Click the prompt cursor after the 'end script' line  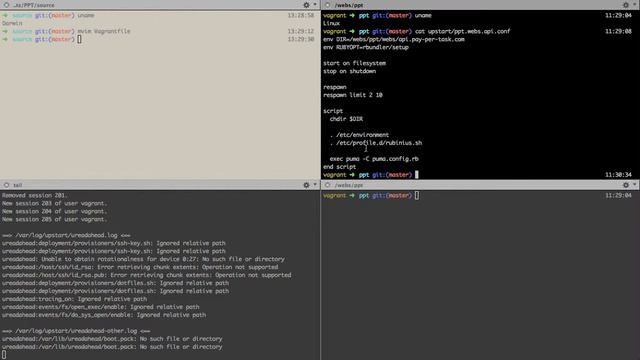417,175
